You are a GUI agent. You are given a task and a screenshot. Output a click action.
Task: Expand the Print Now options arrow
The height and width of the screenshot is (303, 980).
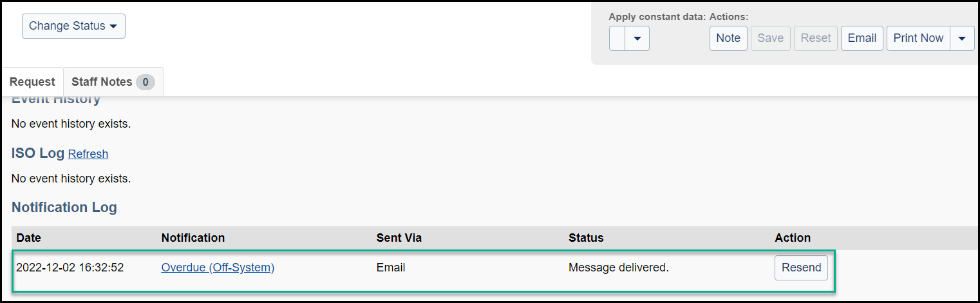pyautogui.click(x=962, y=39)
